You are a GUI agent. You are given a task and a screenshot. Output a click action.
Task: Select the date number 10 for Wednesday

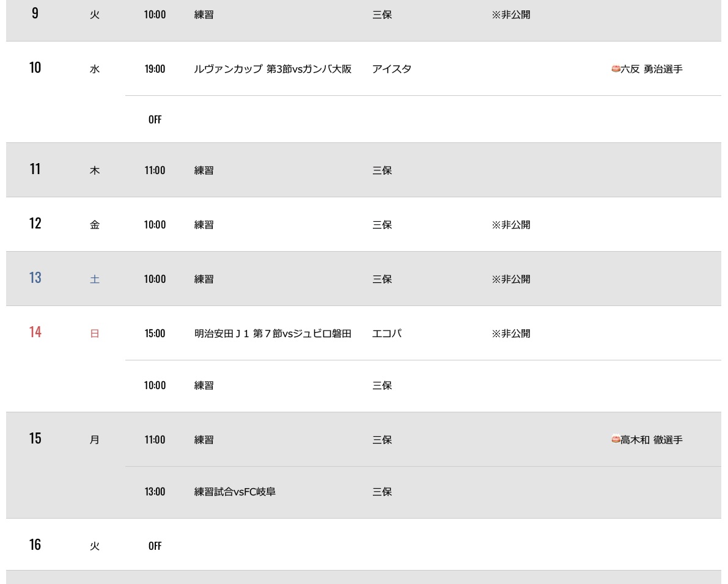(x=35, y=67)
